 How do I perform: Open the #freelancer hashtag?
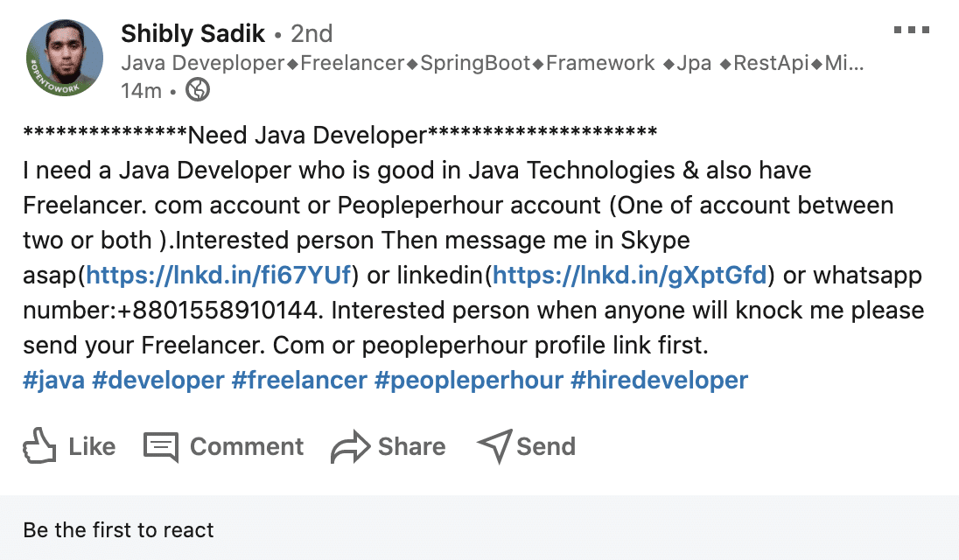pos(302,380)
